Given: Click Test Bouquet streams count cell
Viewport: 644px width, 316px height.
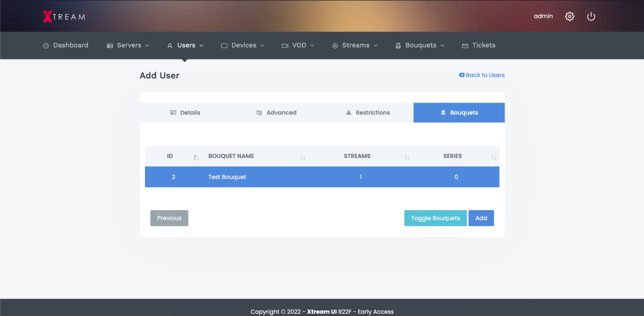Looking at the screenshot, I should 361,177.
